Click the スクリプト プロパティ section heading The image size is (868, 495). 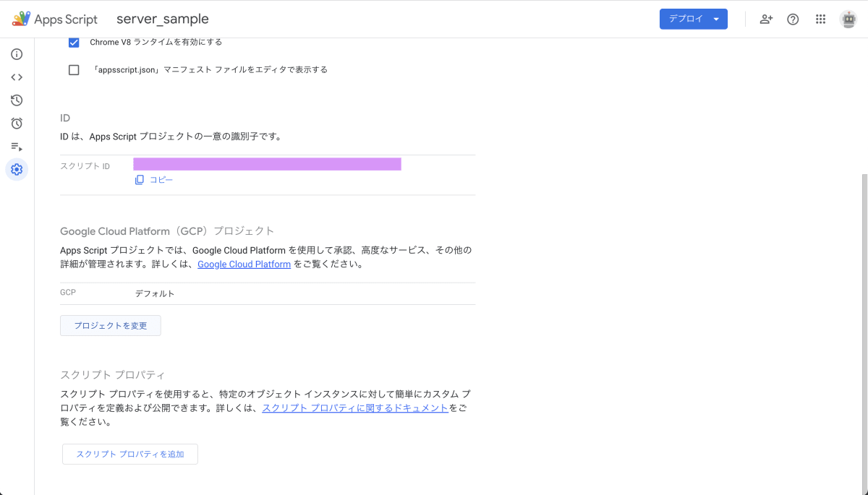click(113, 375)
